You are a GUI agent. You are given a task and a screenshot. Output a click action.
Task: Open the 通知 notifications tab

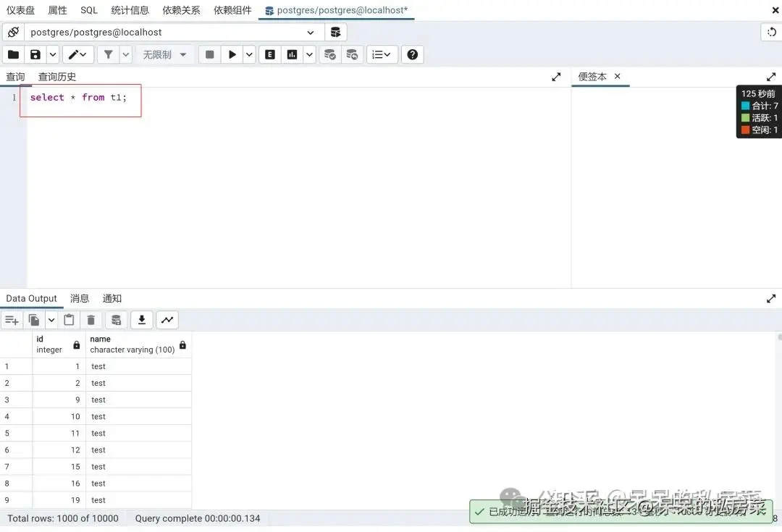click(x=112, y=299)
